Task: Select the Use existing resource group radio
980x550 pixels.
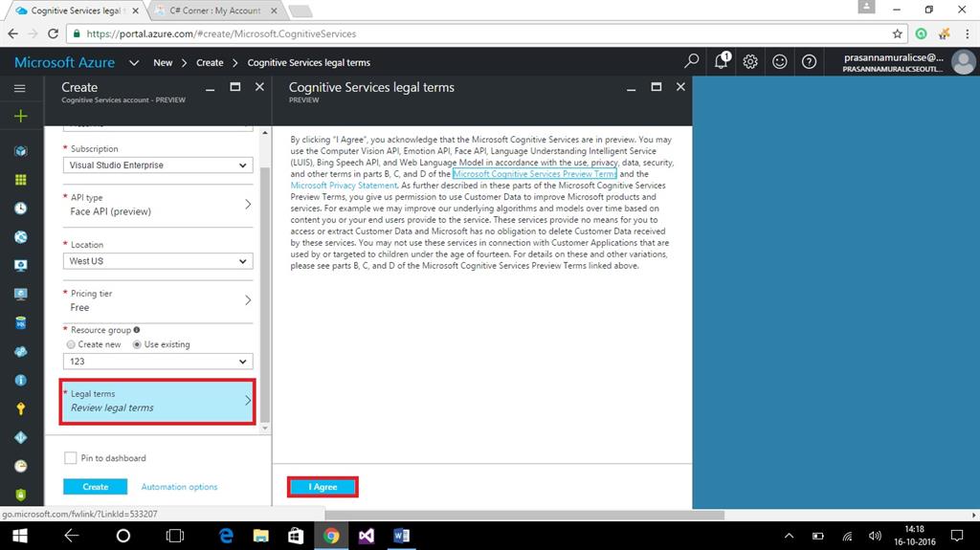Action: (x=137, y=344)
